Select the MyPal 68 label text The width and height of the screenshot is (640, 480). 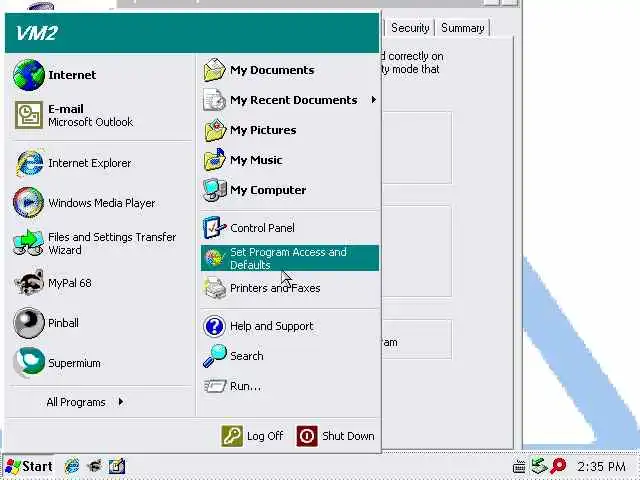[x=70, y=283]
